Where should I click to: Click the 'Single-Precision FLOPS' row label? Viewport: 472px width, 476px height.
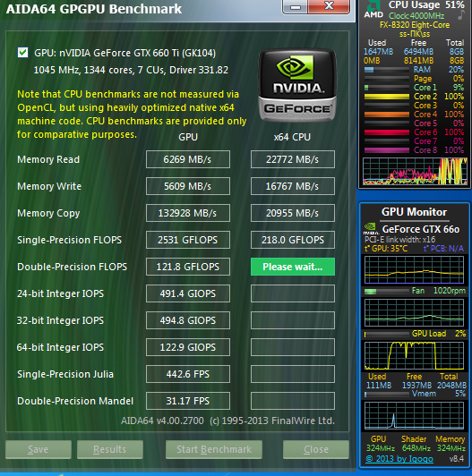69,240
